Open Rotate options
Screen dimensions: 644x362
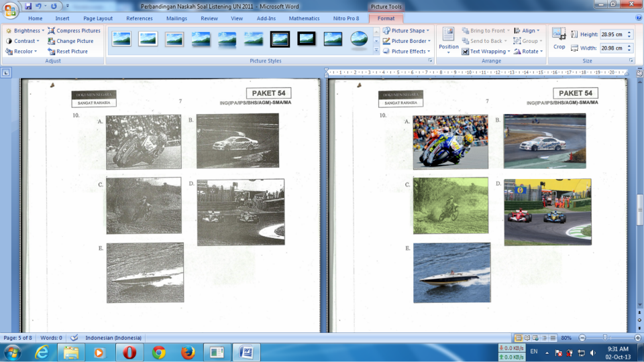(x=528, y=52)
